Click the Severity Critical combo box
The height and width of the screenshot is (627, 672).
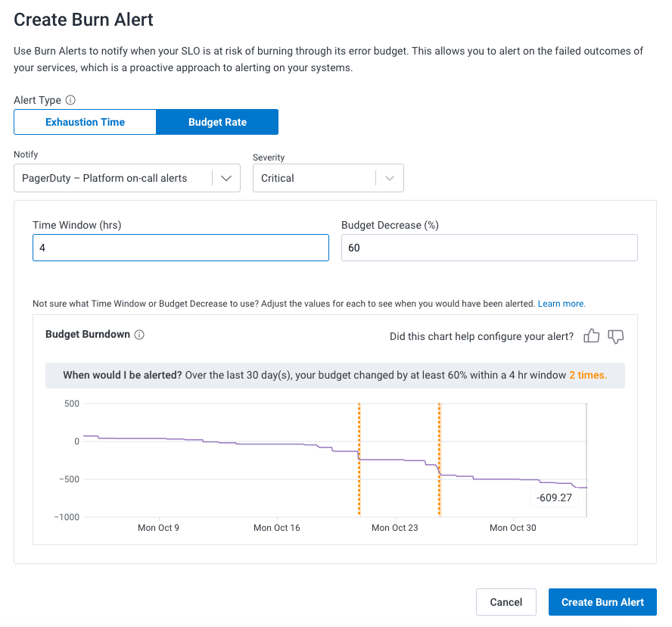pos(314,179)
